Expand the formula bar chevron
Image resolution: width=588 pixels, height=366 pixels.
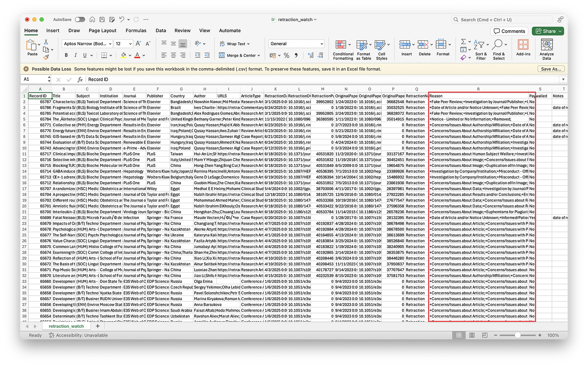pos(563,80)
